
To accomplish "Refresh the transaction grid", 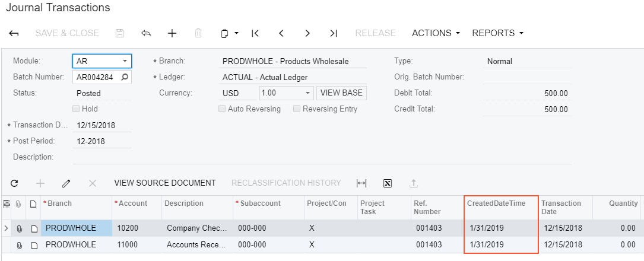I will [14, 183].
